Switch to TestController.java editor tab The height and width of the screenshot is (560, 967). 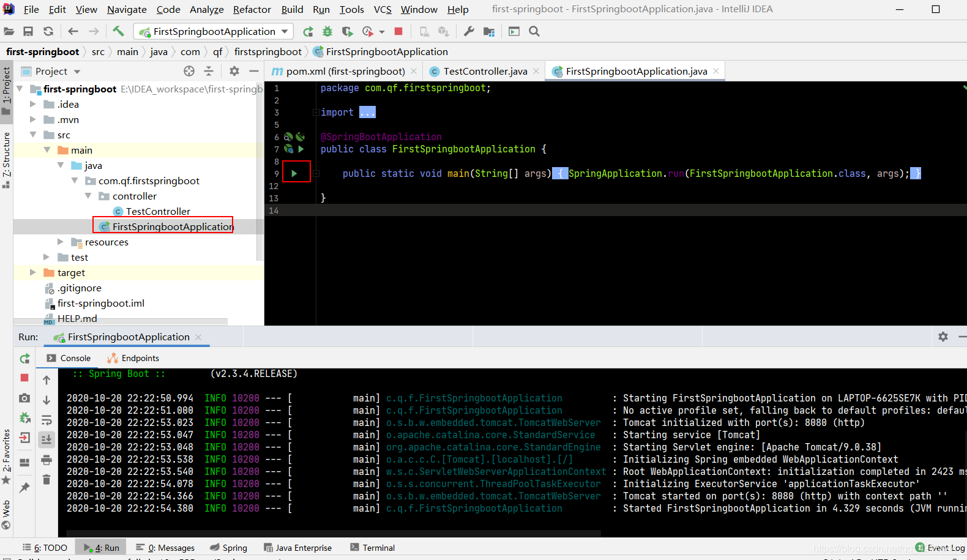tap(485, 72)
